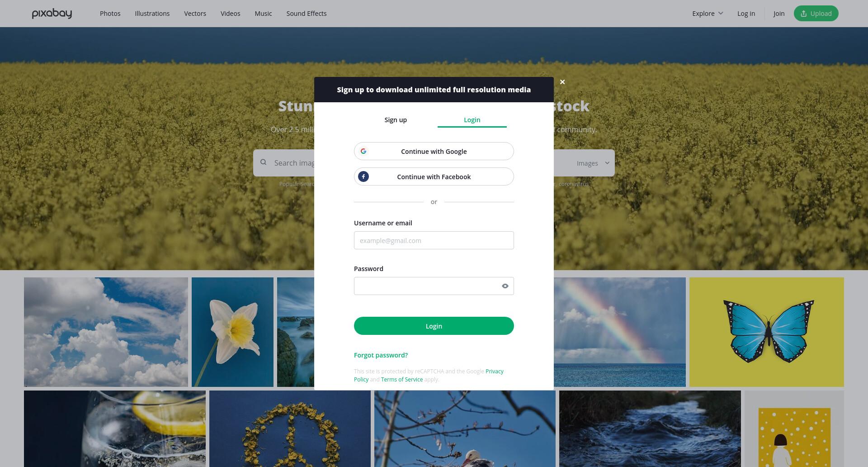Select the Login tab
This screenshot has height=467, width=868.
click(472, 120)
